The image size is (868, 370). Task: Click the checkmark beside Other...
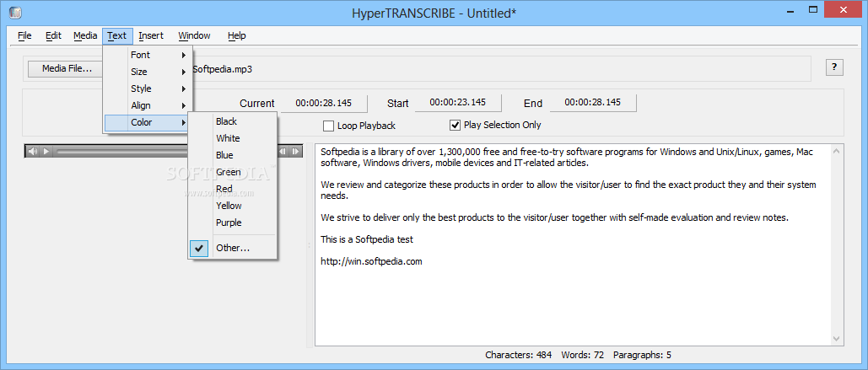(199, 249)
